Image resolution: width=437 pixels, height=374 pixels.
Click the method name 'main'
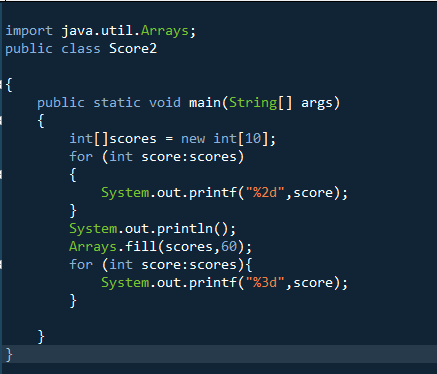(x=205, y=103)
